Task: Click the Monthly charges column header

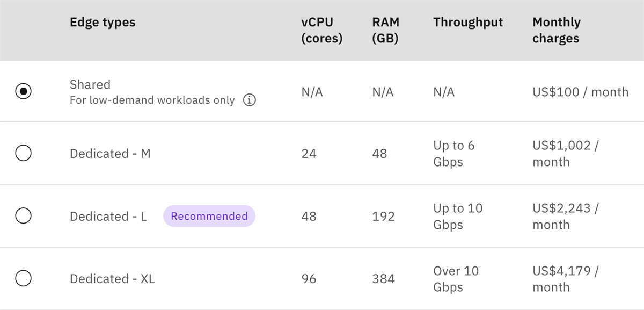Action: (557, 31)
